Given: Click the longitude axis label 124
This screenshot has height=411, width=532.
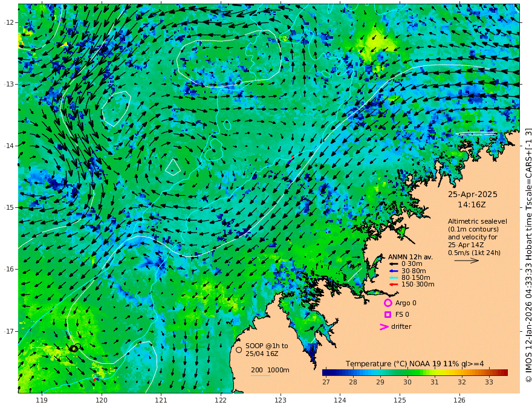Looking at the screenshot, I should 340,400.
